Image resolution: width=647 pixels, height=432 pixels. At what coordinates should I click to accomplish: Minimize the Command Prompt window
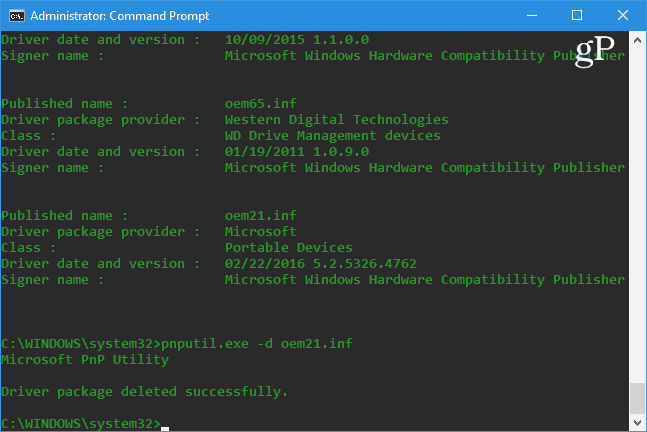click(x=532, y=16)
